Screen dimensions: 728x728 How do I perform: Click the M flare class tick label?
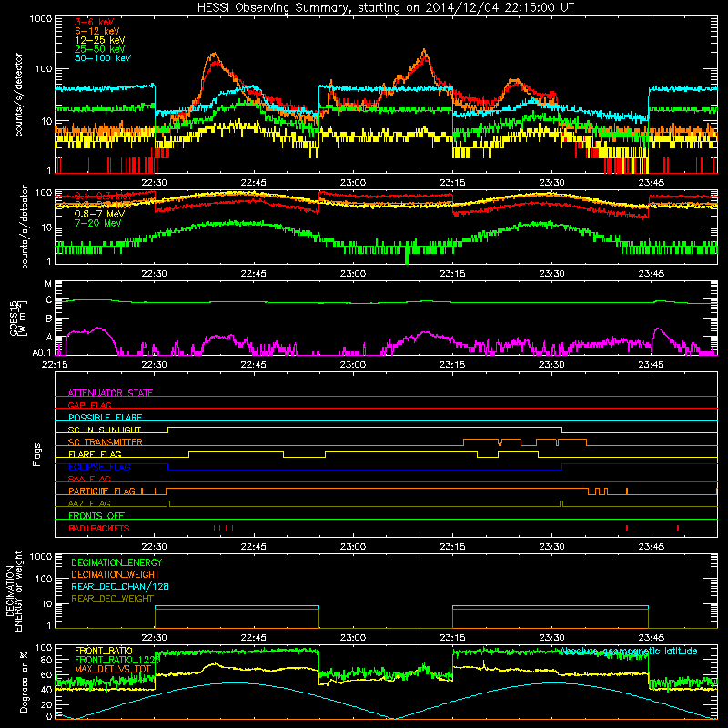(x=48, y=284)
